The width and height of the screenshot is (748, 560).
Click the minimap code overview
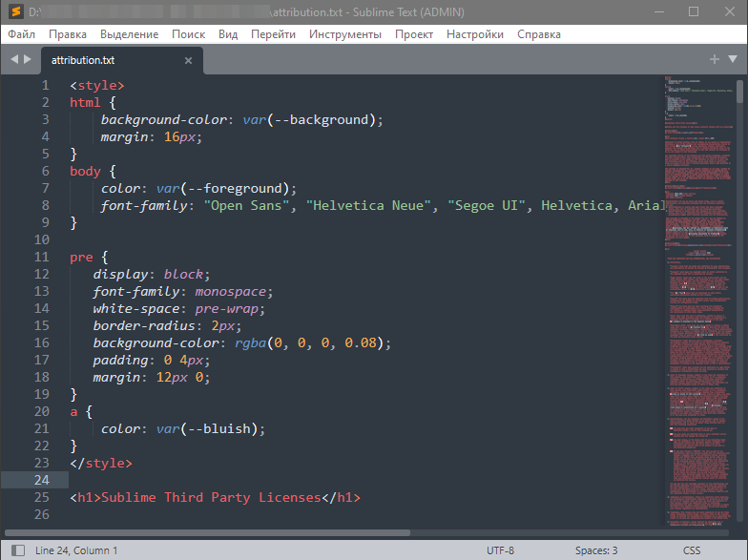pos(698,301)
